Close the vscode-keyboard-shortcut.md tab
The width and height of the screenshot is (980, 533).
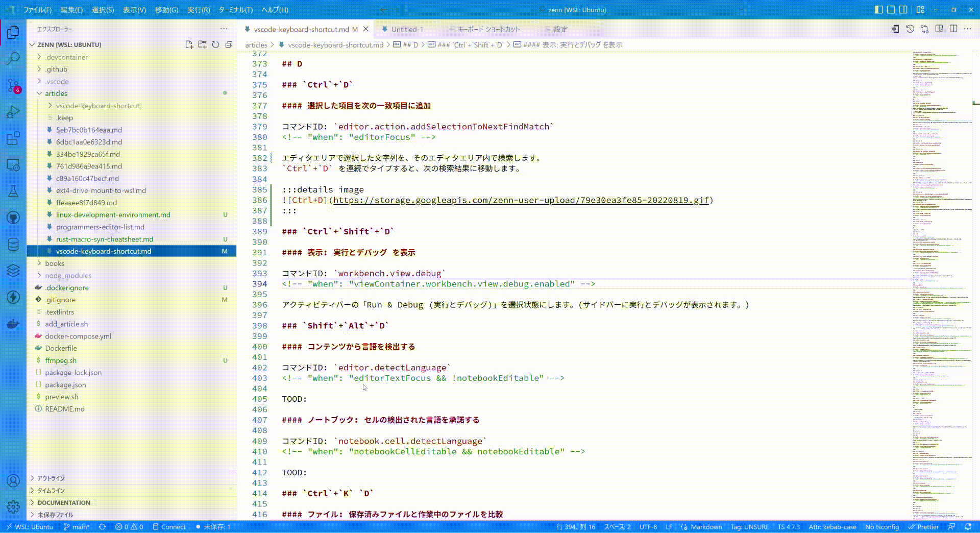coord(365,29)
